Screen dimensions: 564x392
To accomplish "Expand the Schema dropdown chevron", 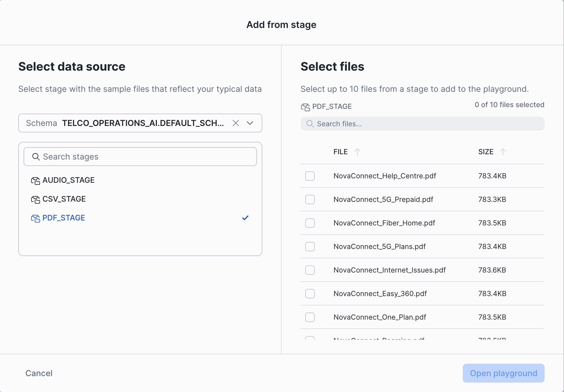I will [x=250, y=123].
